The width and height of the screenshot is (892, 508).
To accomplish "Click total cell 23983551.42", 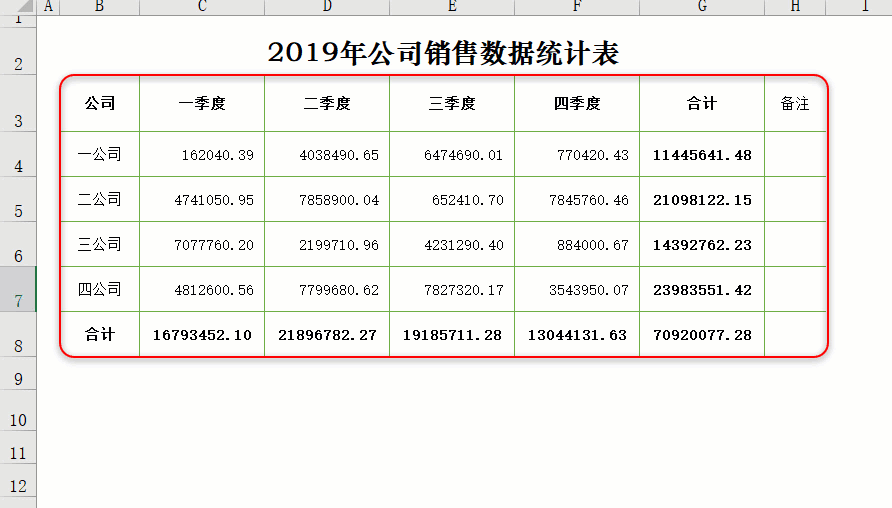I will [702, 289].
